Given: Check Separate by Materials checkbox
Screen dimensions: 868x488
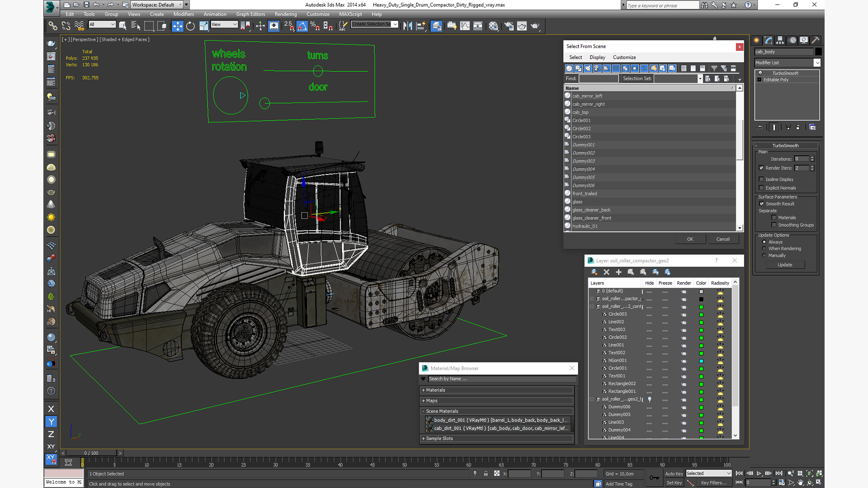Looking at the screenshot, I should point(774,218).
